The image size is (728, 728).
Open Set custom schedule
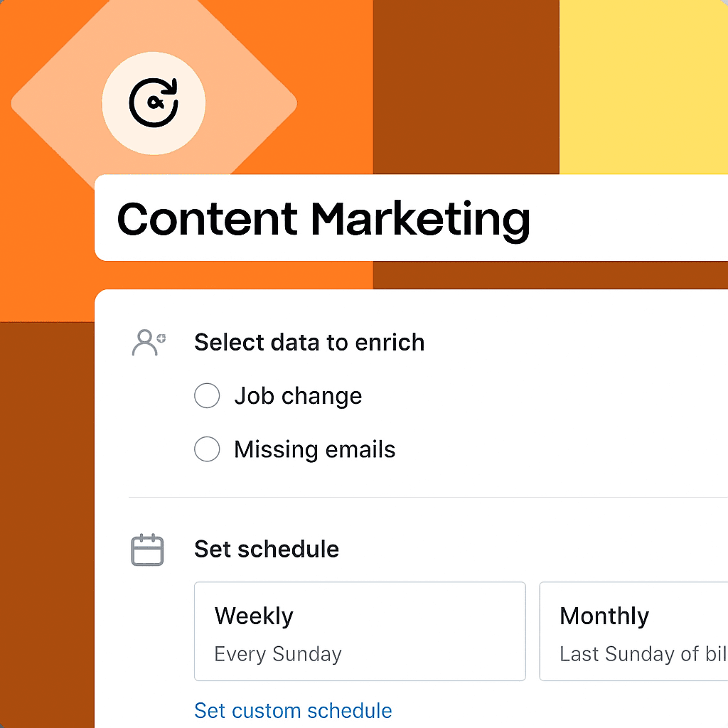coord(293,710)
